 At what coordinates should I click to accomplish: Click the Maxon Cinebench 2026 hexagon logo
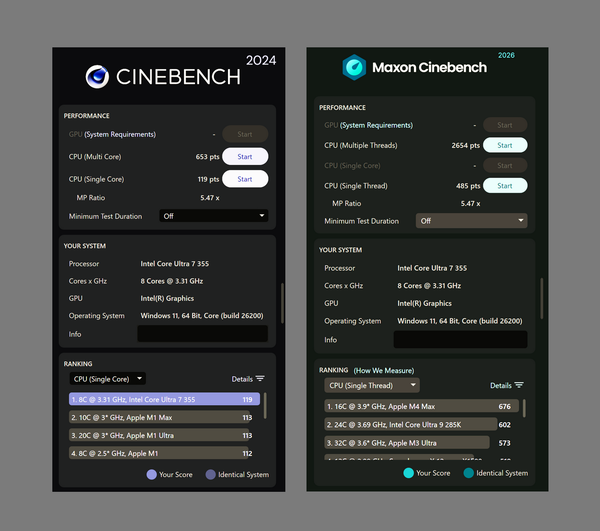[x=354, y=67]
